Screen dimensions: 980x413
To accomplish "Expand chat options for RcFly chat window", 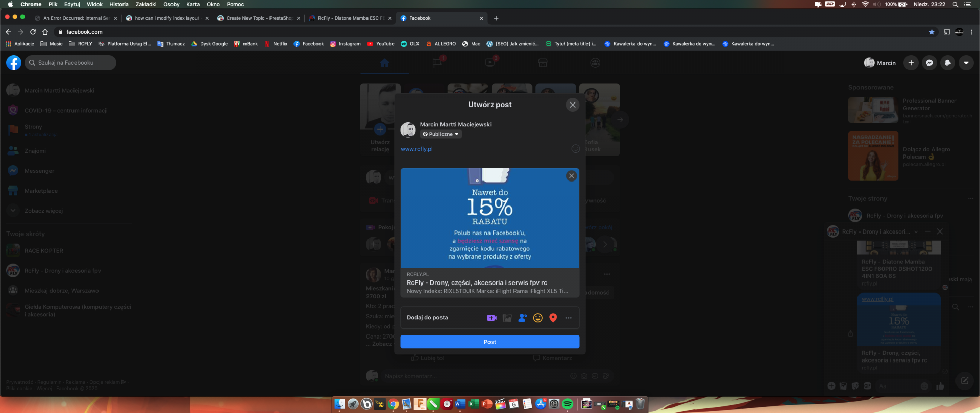I will pos(916,231).
